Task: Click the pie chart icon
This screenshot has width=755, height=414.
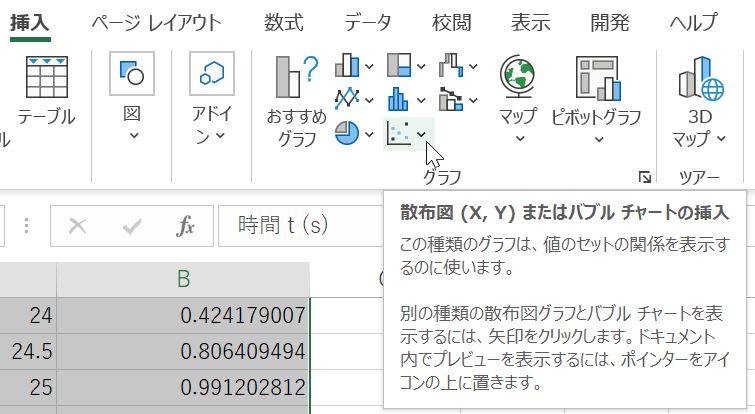Action: click(347, 133)
